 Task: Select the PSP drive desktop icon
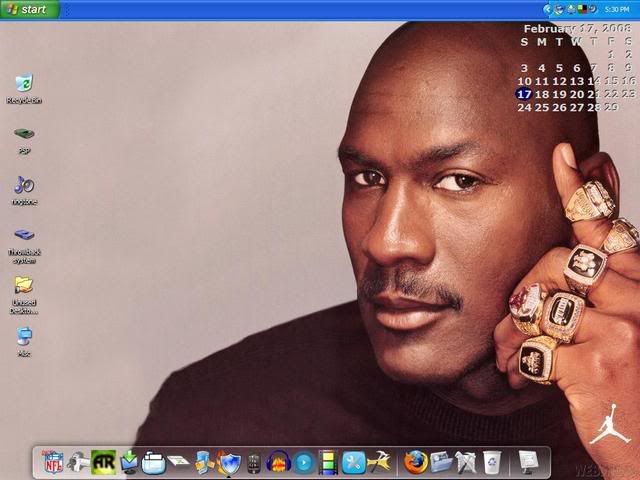pyautogui.click(x=24, y=135)
